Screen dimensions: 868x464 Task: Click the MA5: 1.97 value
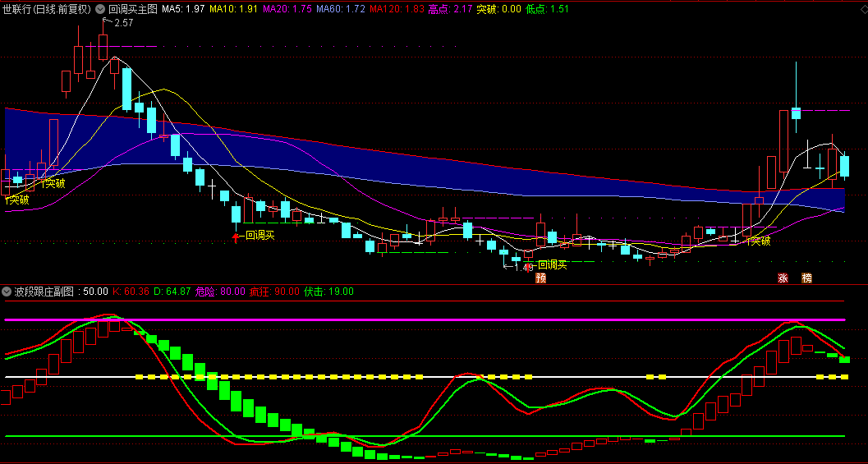click(183, 9)
